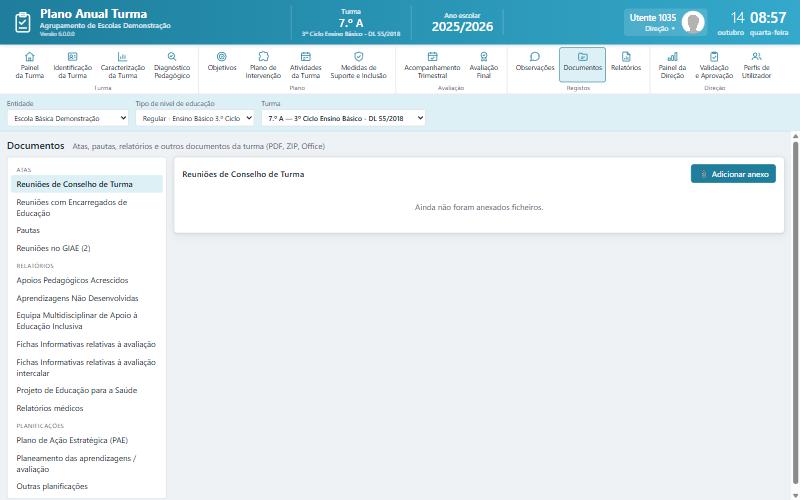Select Reuniões com Encarregados de Educação
Image resolution: width=800 pixels, height=500 pixels.
pos(87,208)
